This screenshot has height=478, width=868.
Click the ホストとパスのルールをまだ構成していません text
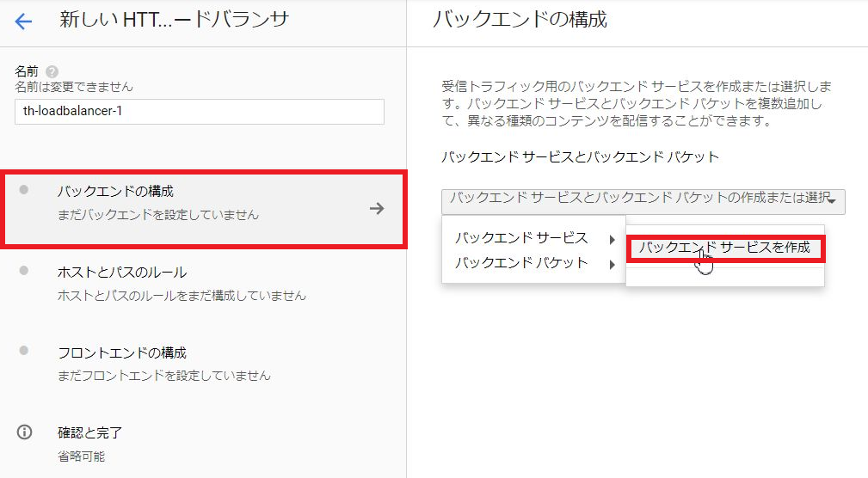pyautogui.click(x=182, y=296)
